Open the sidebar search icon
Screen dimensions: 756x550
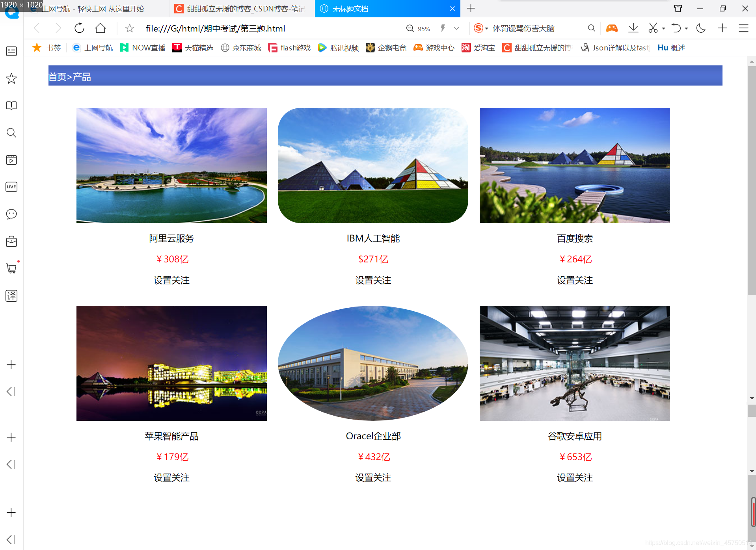11,133
